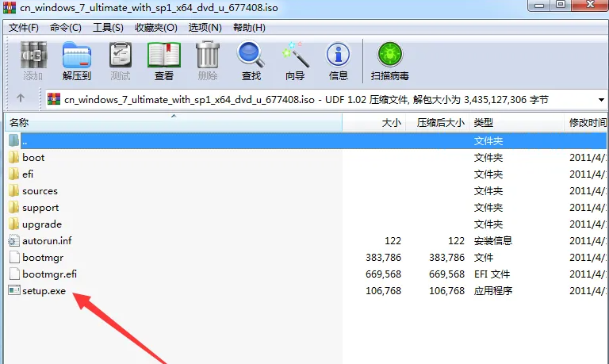This screenshot has height=364, width=609.
Task: Open the 文件(F) menu
Action: 24,28
